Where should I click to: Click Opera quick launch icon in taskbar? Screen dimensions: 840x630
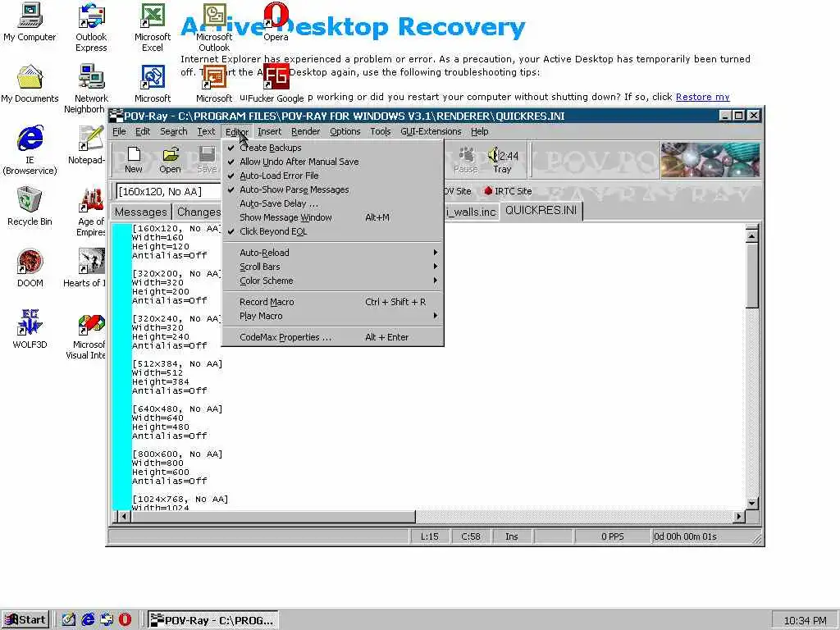click(x=125, y=619)
